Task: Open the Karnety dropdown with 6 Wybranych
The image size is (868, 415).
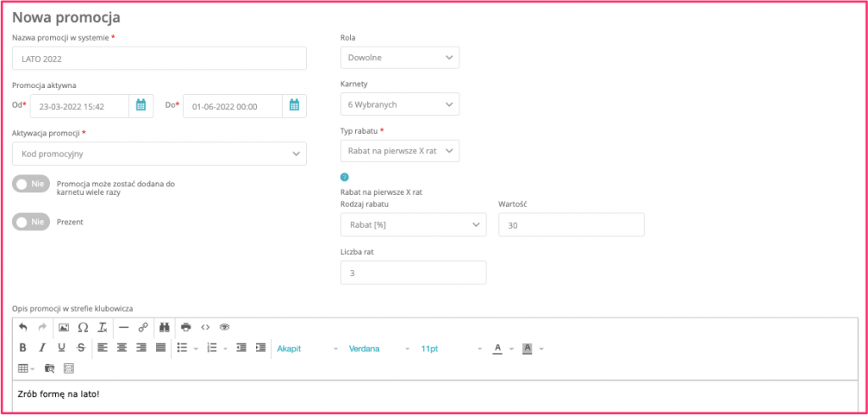Action: click(x=400, y=104)
